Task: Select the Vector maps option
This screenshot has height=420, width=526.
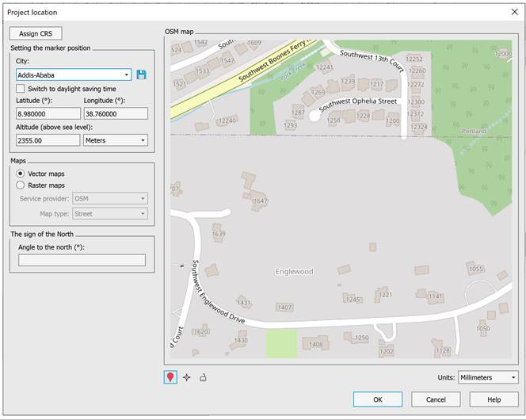Action: [x=21, y=174]
